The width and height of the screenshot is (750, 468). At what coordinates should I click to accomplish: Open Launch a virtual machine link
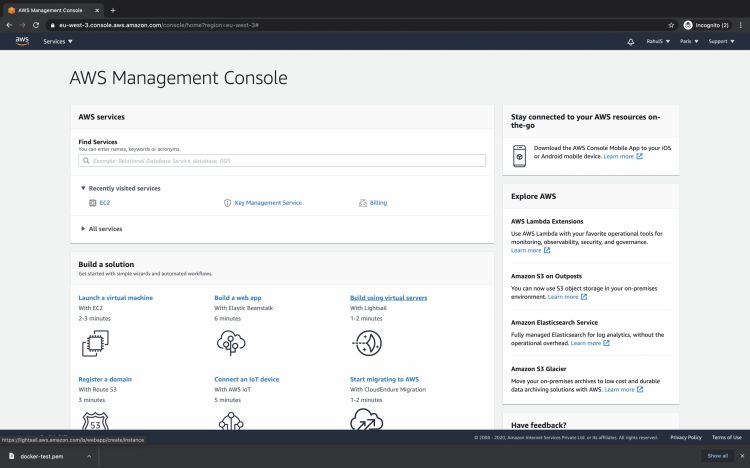point(115,298)
